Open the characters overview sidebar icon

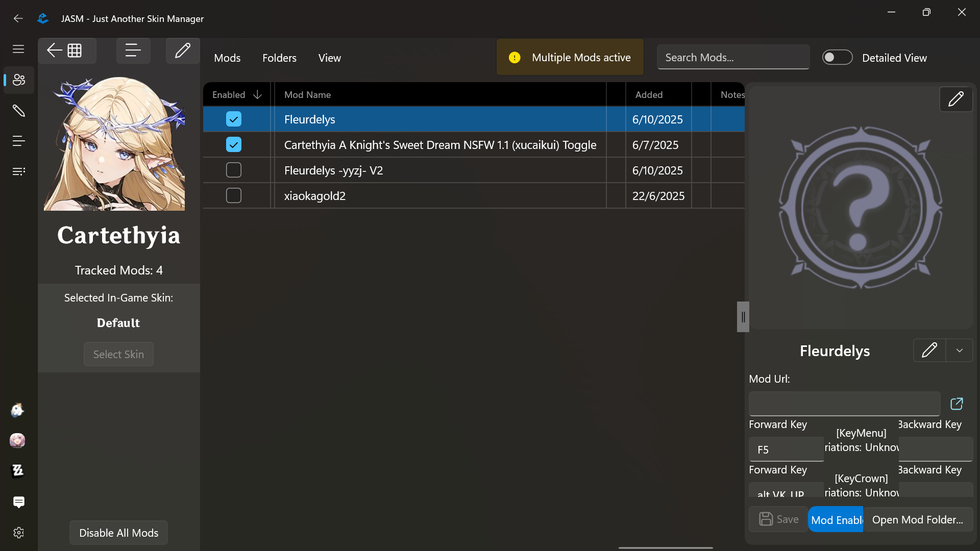point(19,80)
